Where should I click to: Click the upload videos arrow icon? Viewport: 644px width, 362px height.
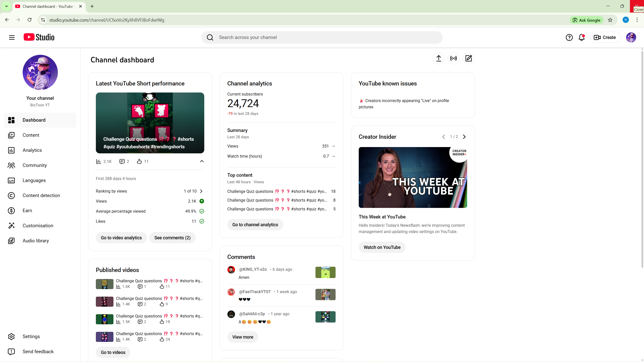[438, 58]
